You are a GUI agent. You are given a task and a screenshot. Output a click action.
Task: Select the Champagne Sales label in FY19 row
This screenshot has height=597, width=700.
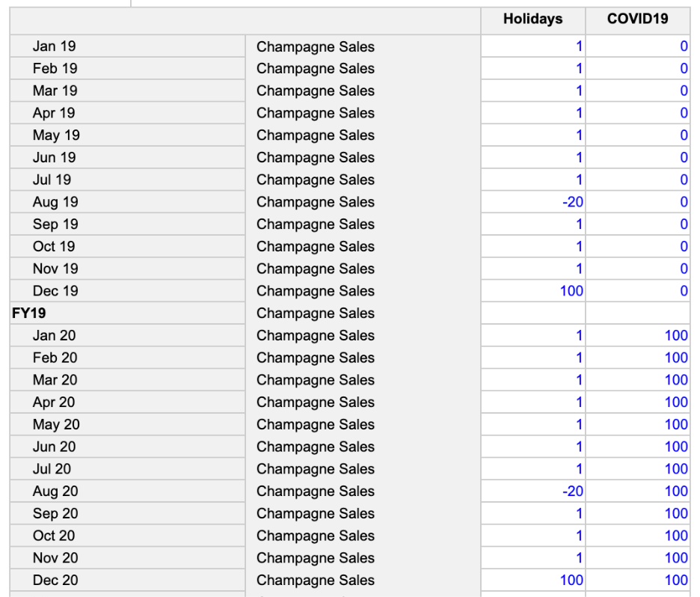[x=315, y=313]
